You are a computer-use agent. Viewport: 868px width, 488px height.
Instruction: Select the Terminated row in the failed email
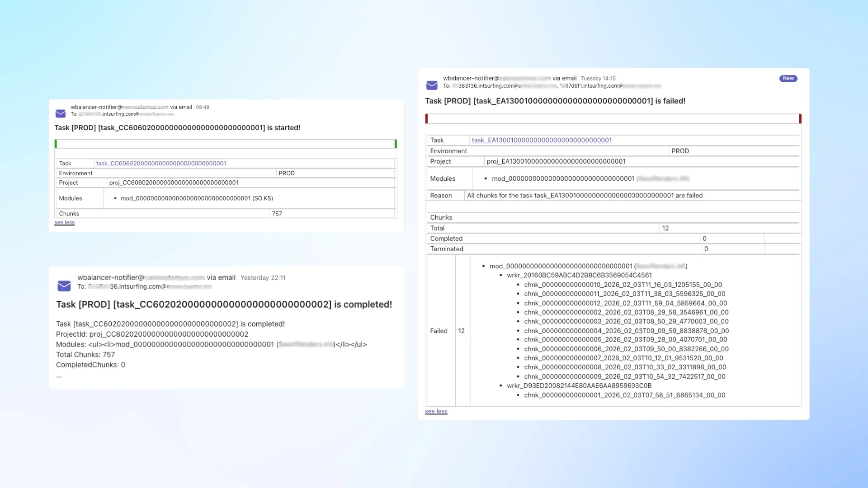pyautogui.click(x=447, y=249)
